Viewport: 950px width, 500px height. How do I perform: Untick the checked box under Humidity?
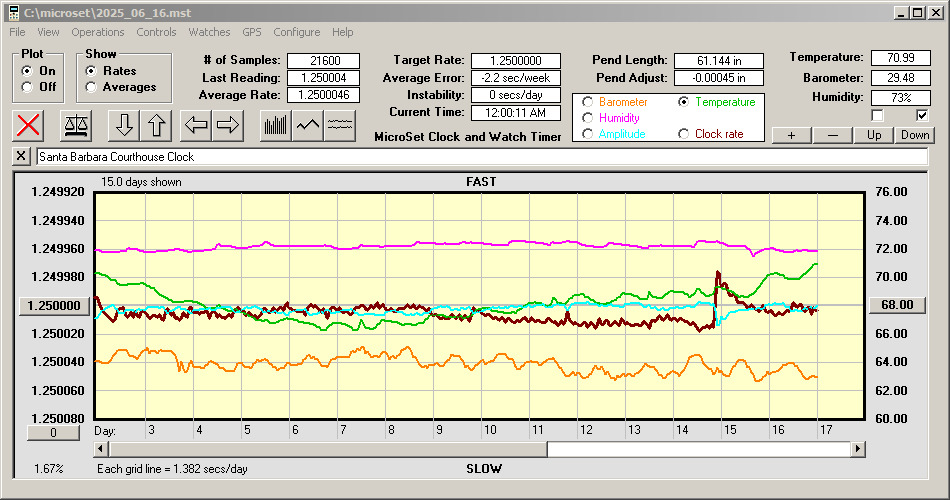[x=922, y=115]
